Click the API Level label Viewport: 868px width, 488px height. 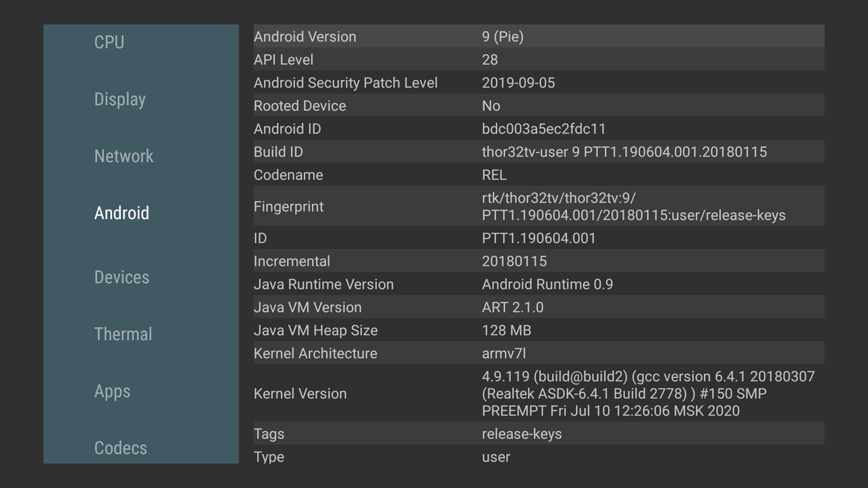click(x=283, y=60)
